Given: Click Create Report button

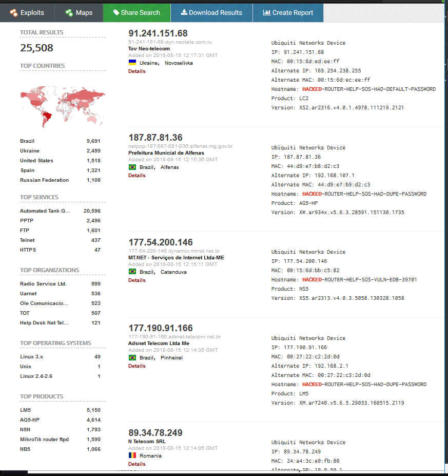Looking at the screenshot, I should (288, 13).
